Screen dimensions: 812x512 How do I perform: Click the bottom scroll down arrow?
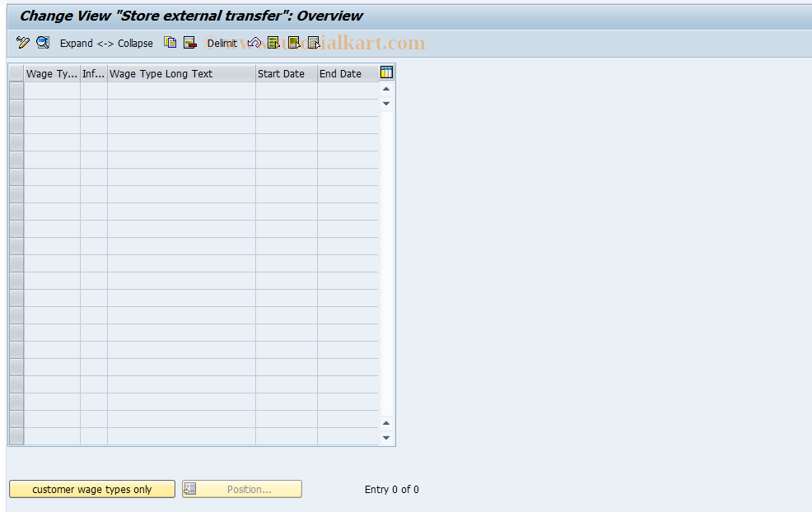tap(386, 438)
